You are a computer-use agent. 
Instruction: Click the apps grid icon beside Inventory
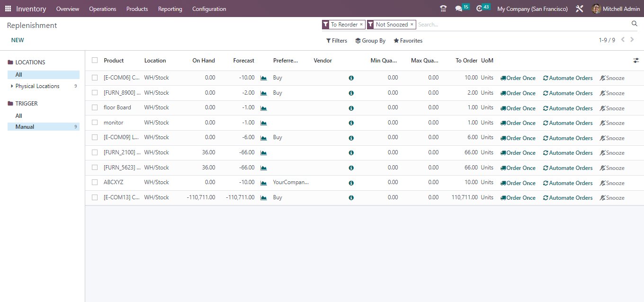[8, 8]
